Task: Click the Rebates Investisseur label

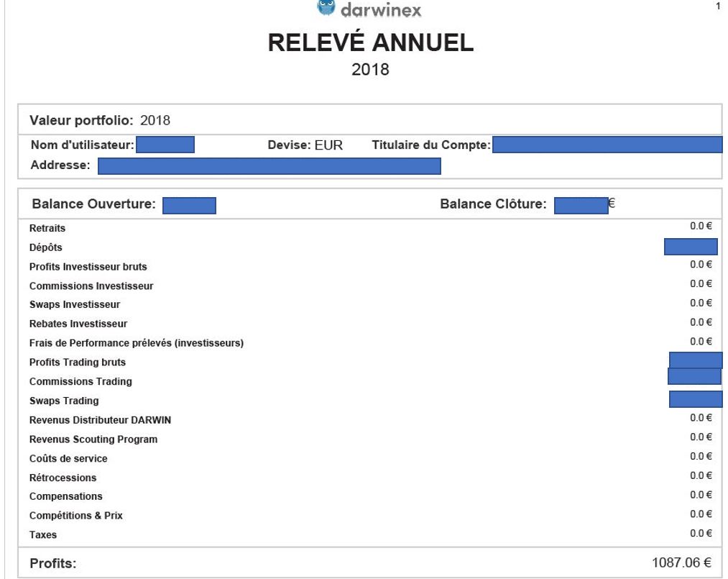Action: (x=78, y=324)
